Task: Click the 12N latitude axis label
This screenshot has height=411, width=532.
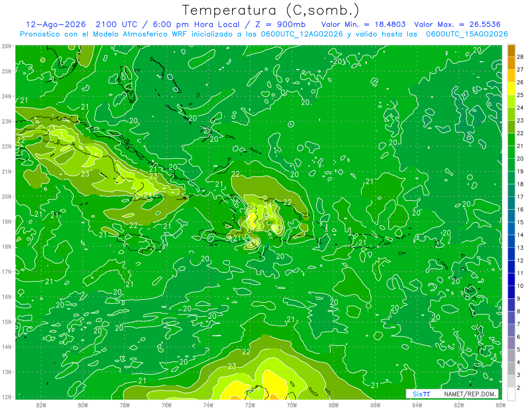Action: click(6, 397)
